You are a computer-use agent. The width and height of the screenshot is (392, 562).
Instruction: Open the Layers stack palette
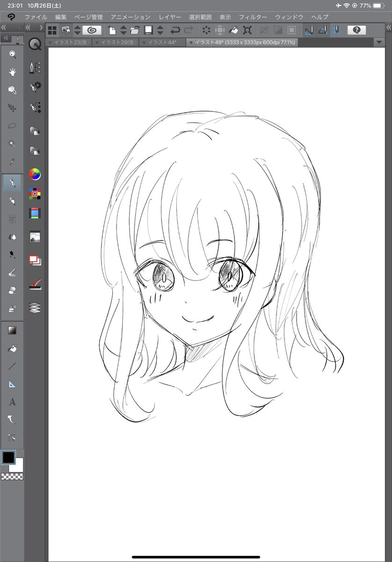pyautogui.click(x=35, y=308)
